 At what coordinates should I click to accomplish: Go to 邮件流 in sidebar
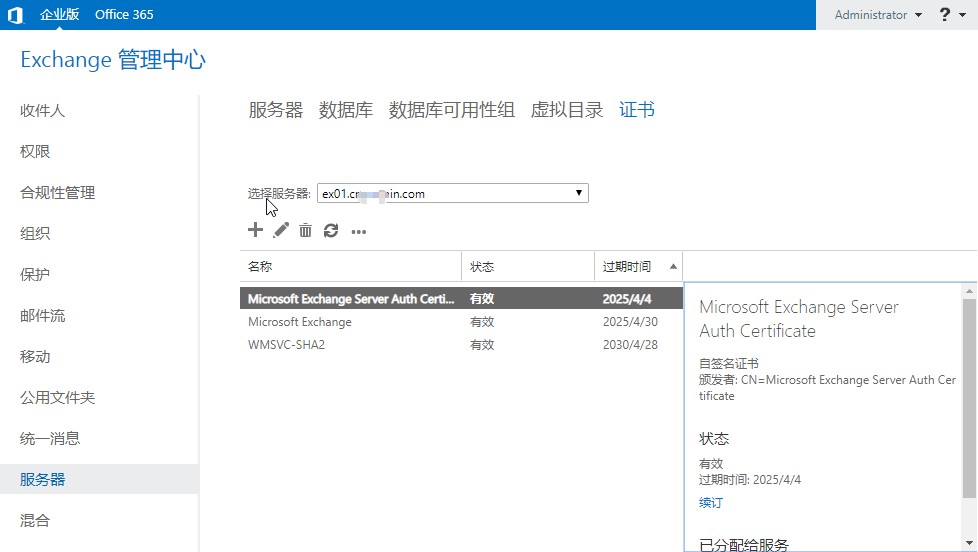[42, 316]
